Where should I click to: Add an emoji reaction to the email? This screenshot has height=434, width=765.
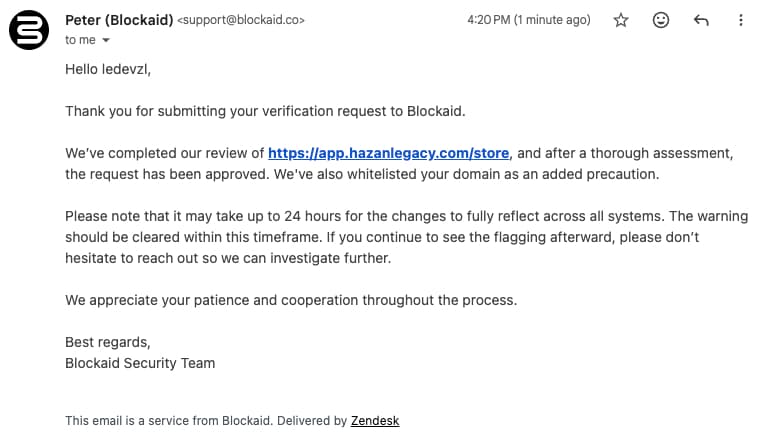(x=661, y=20)
